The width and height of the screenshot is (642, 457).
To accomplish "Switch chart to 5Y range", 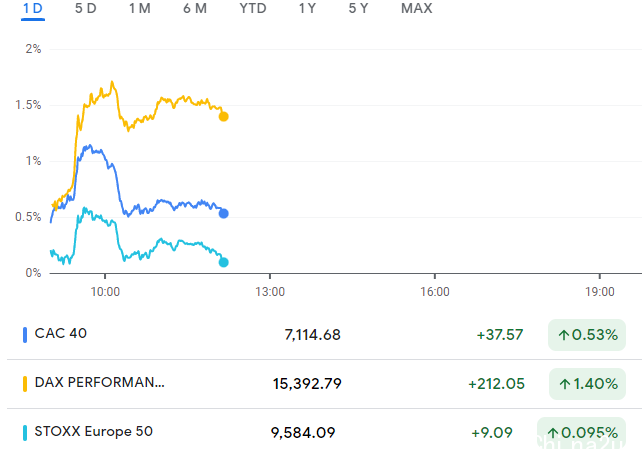I will tap(358, 9).
